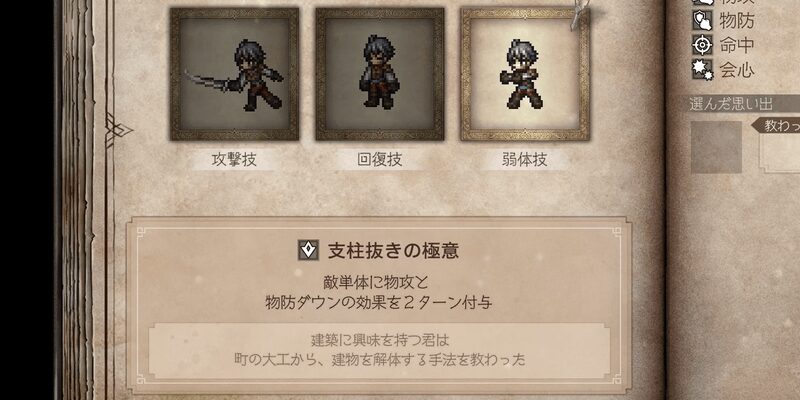Click the pin atop the 弱体技 frame
800x400 pixels.
[x=578, y=13]
